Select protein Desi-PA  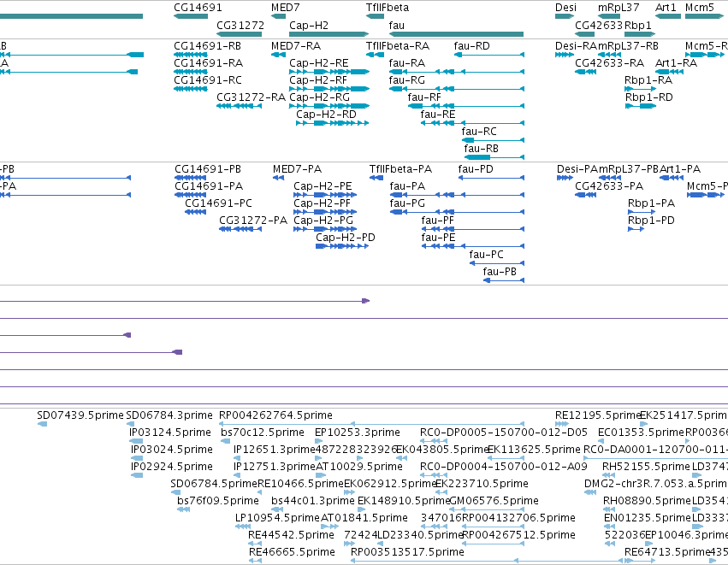tap(577, 169)
